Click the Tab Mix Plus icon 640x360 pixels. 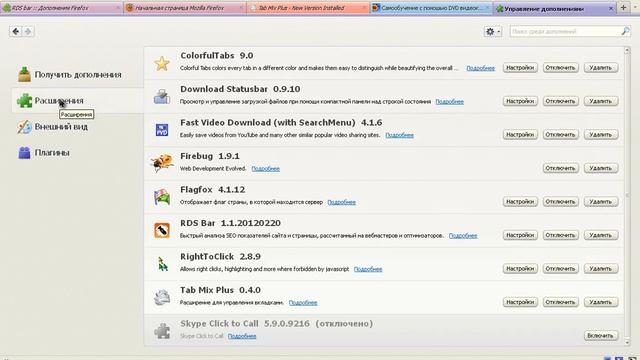coord(162,298)
